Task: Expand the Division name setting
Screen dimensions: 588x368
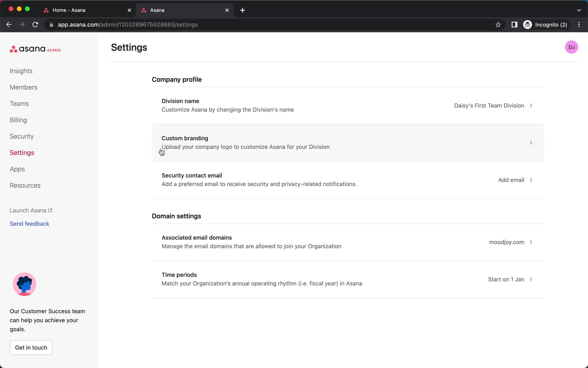Action: pyautogui.click(x=531, y=105)
